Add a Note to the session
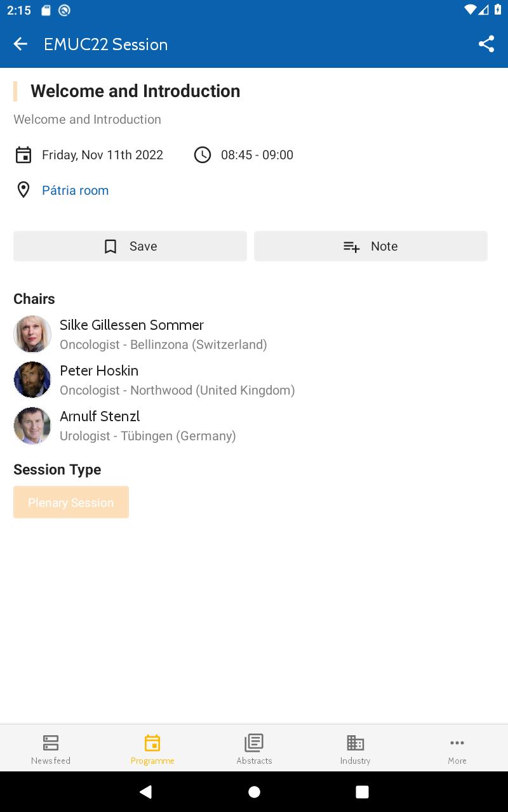This screenshot has height=812, width=508. (x=371, y=246)
